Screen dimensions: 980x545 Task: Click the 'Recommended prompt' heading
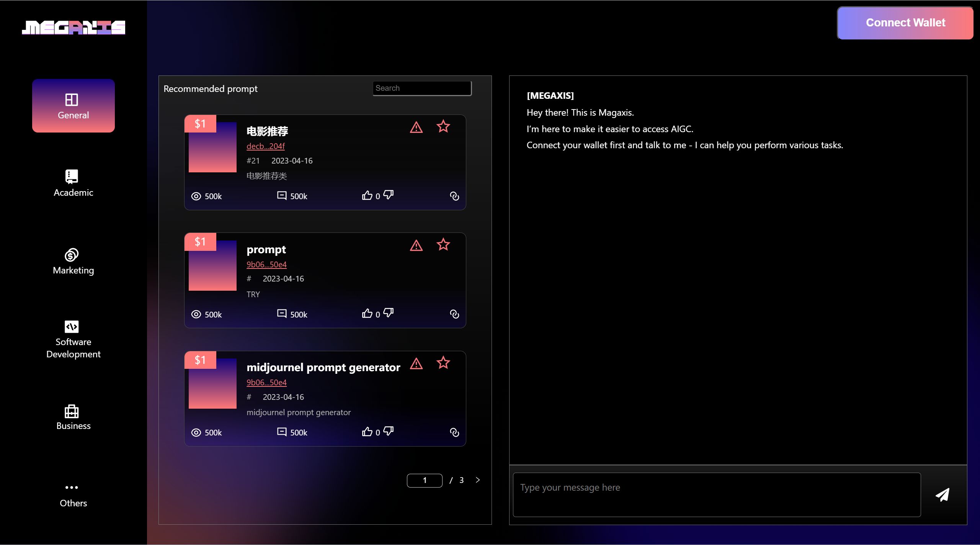(x=211, y=89)
